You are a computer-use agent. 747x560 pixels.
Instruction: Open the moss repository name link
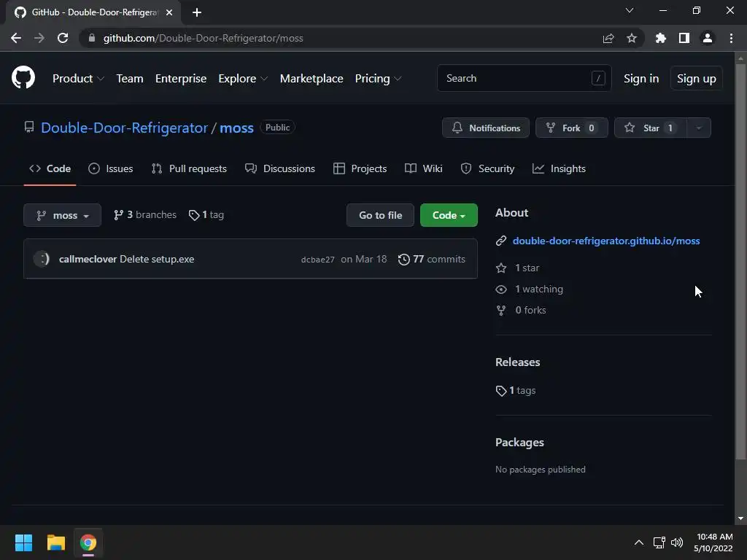pyautogui.click(x=236, y=128)
